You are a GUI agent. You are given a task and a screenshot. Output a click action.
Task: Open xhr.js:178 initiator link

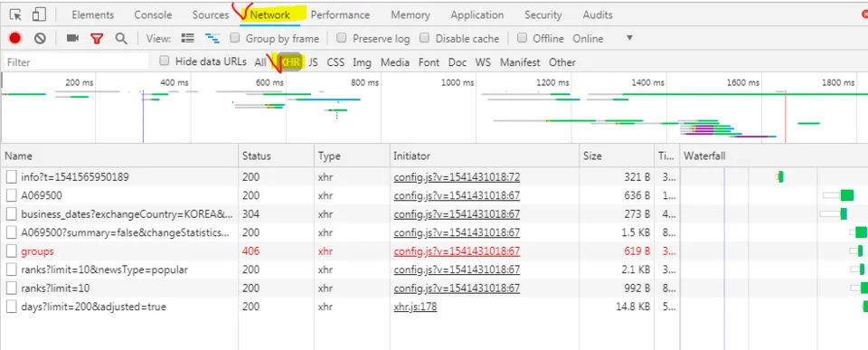(415, 307)
